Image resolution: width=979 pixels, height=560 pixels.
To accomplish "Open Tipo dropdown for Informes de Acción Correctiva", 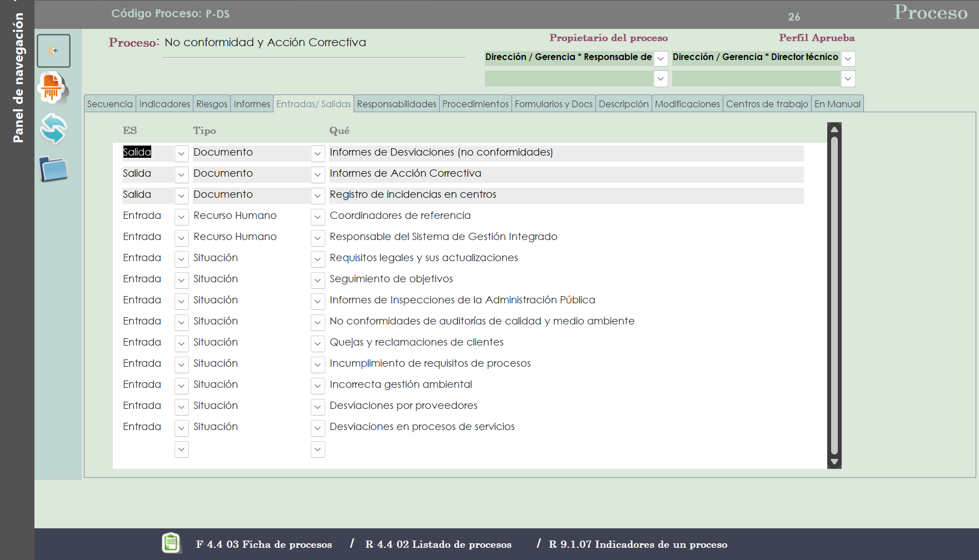I will (317, 174).
